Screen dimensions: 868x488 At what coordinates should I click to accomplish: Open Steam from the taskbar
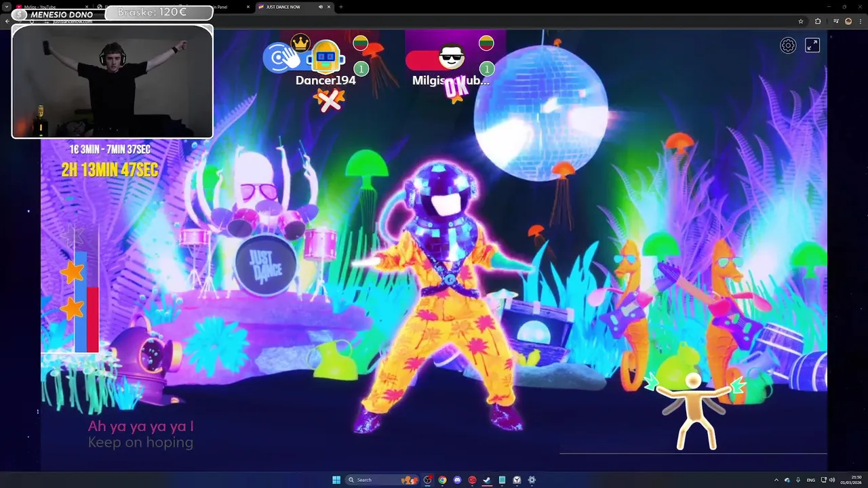click(487, 480)
